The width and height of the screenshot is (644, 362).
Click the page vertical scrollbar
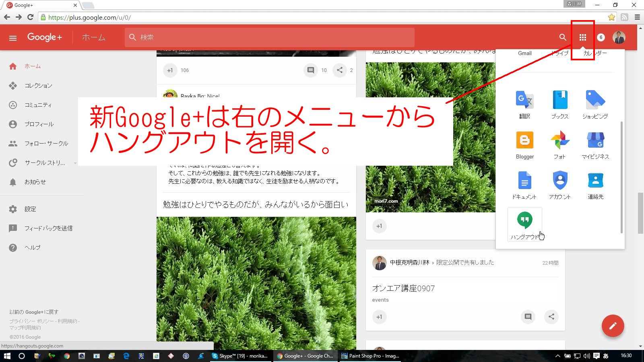pos(640,213)
